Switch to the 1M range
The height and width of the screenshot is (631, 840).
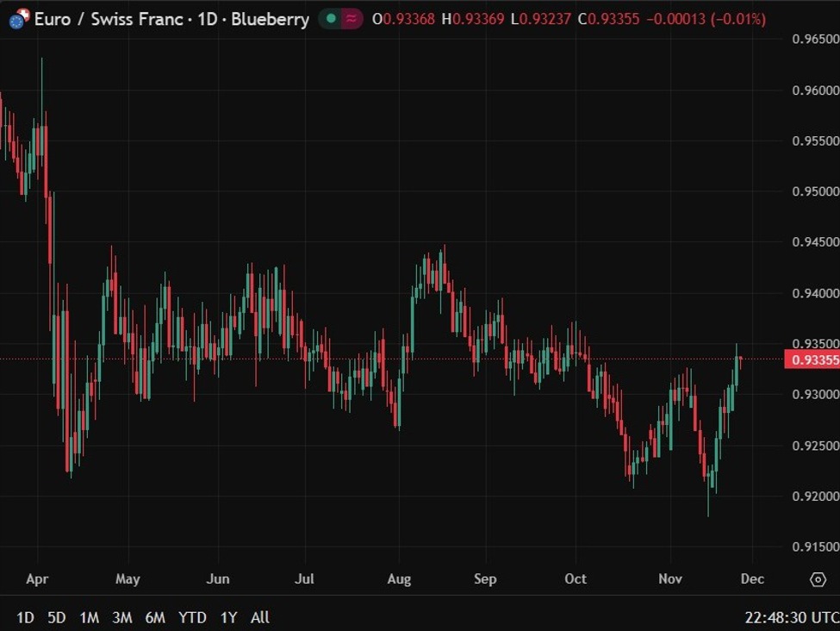89,617
